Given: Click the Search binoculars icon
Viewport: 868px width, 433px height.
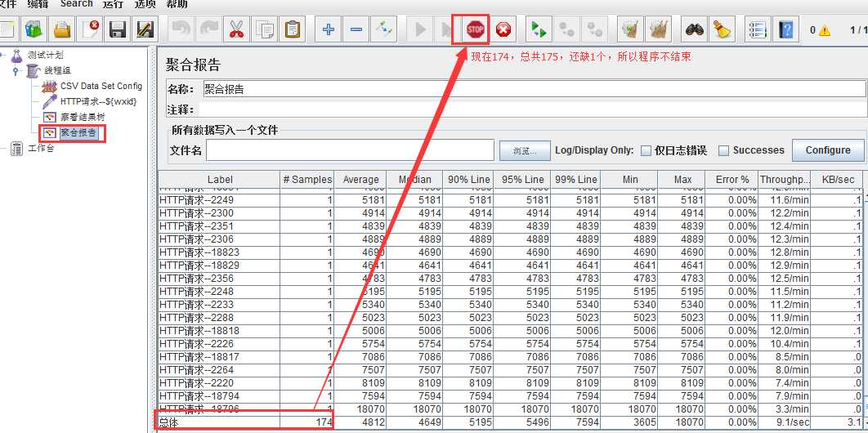Looking at the screenshot, I should pyautogui.click(x=693, y=30).
